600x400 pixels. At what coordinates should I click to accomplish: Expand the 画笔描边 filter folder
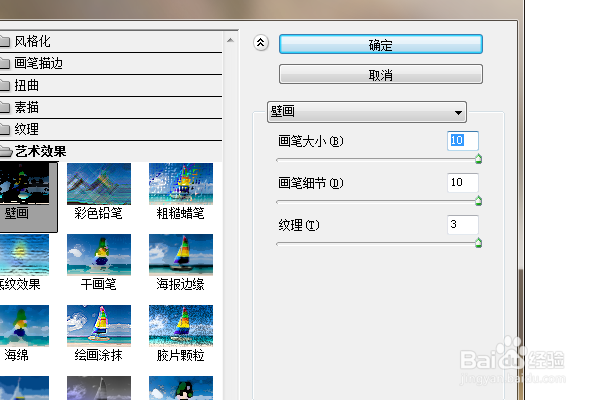click(111, 64)
